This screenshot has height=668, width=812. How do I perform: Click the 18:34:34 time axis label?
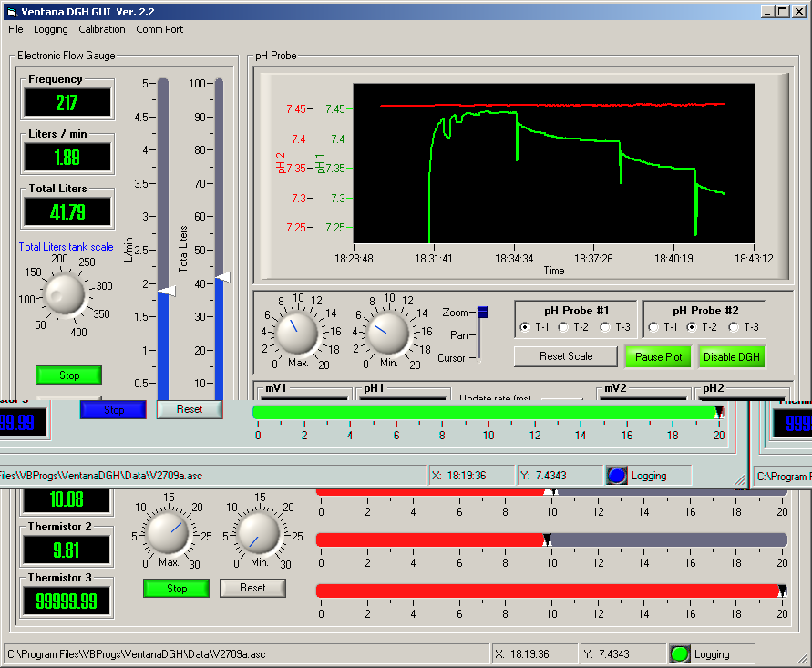coord(514,259)
